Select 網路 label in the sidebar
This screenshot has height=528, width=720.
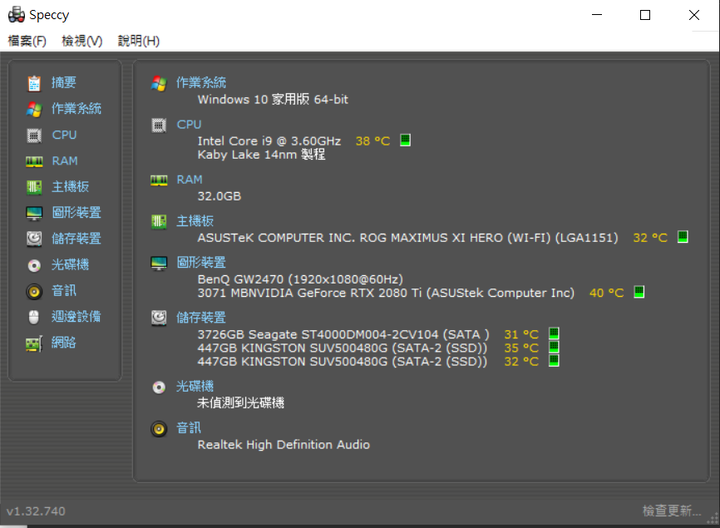point(63,343)
